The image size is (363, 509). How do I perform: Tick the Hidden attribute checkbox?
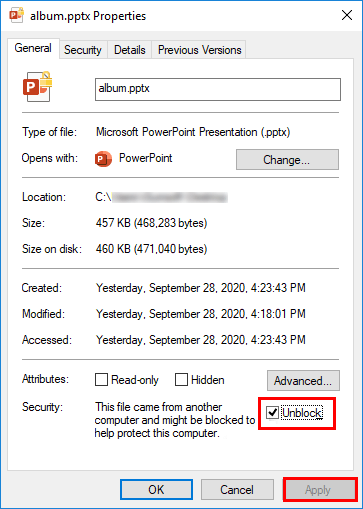pos(181,379)
